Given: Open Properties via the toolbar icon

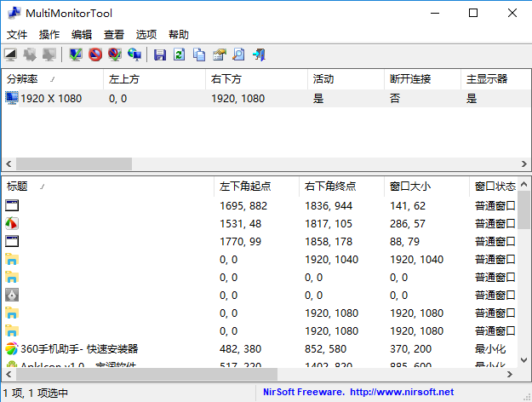Looking at the screenshot, I should 220,55.
